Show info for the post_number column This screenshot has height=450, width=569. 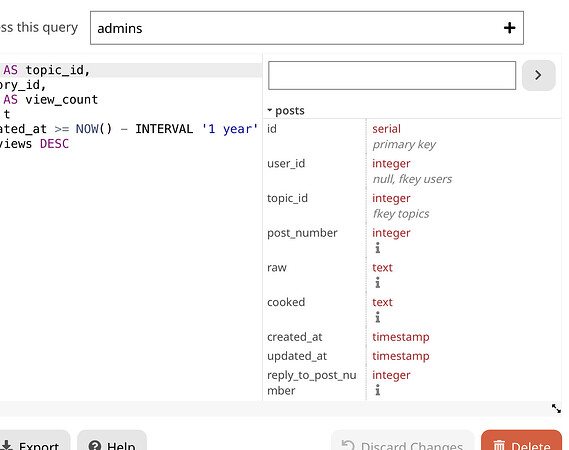coord(377,248)
